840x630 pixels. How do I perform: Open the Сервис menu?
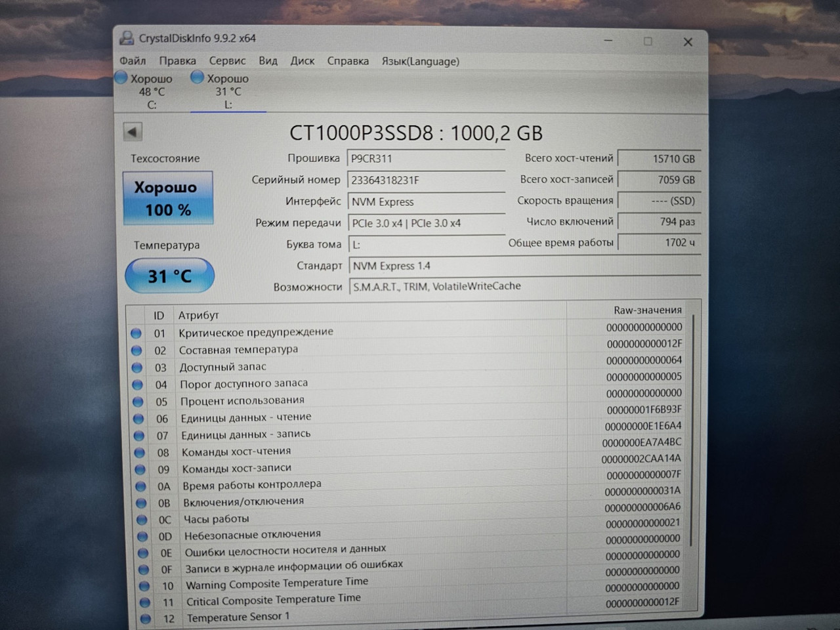pos(227,60)
